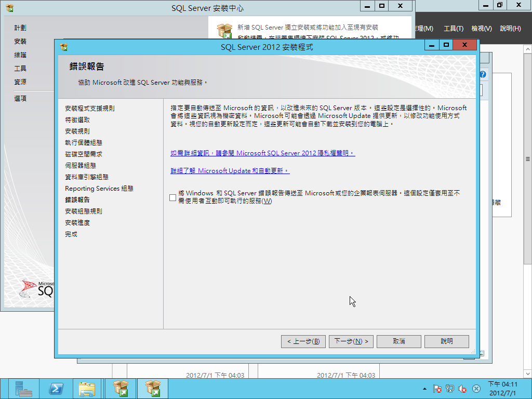The height and width of the screenshot is (399, 532).
Task: Minimize the SQL Server 安裝中心 window
Action: pyautogui.click(x=367, y=6)
